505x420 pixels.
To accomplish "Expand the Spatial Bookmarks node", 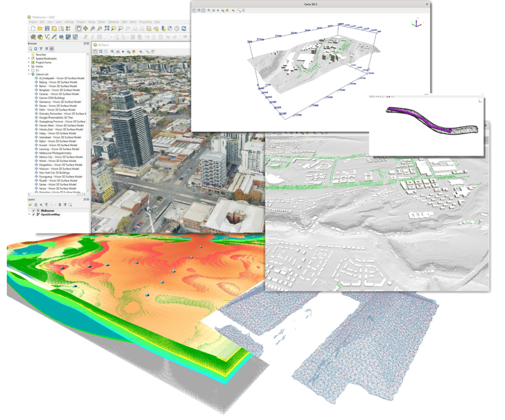I will [x=29, y=59].
